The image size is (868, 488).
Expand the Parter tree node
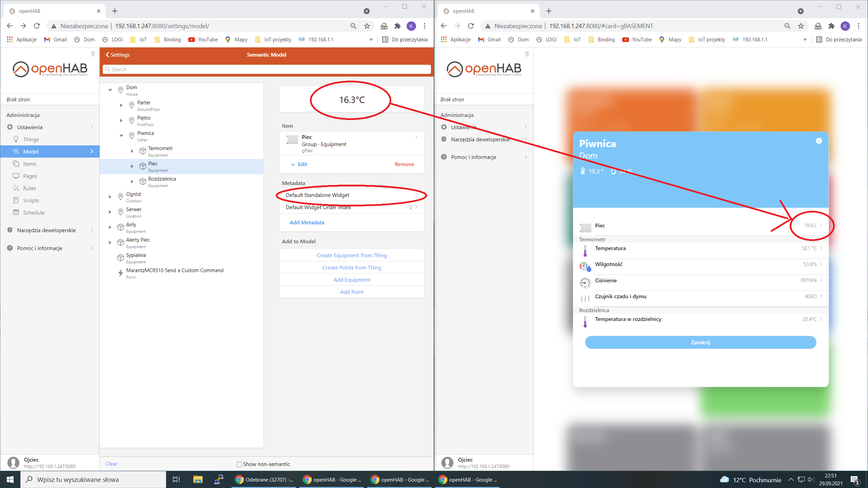121,105
